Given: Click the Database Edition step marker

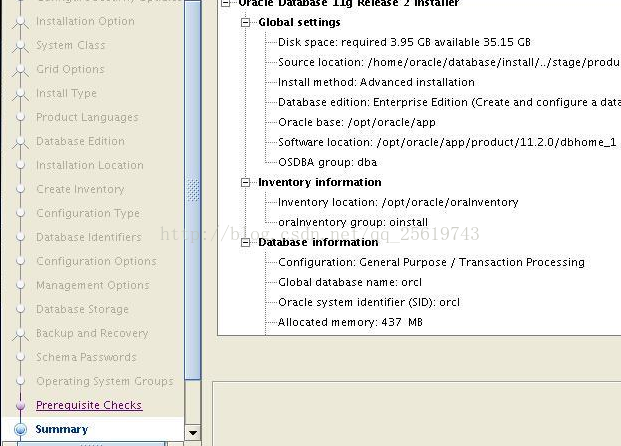Looking at the screenshot, I should pyautogui.click(x=20, y=141).
